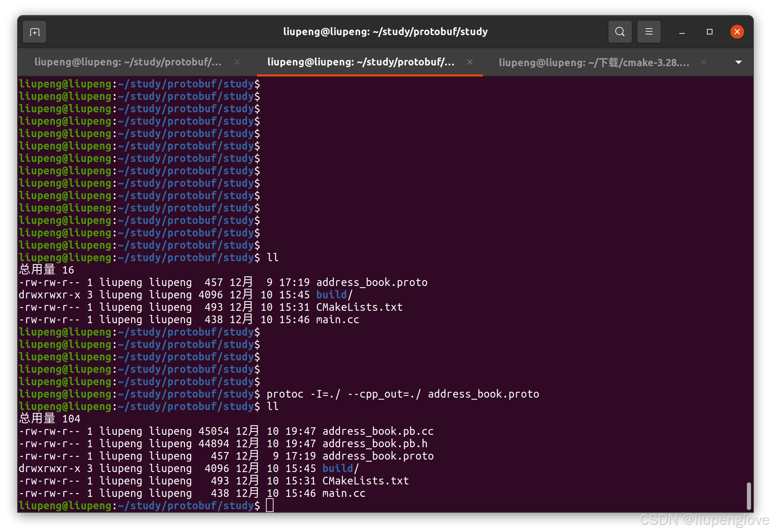771x532 pixels.
Task: Close the terminal window
Action: [737, 32]
